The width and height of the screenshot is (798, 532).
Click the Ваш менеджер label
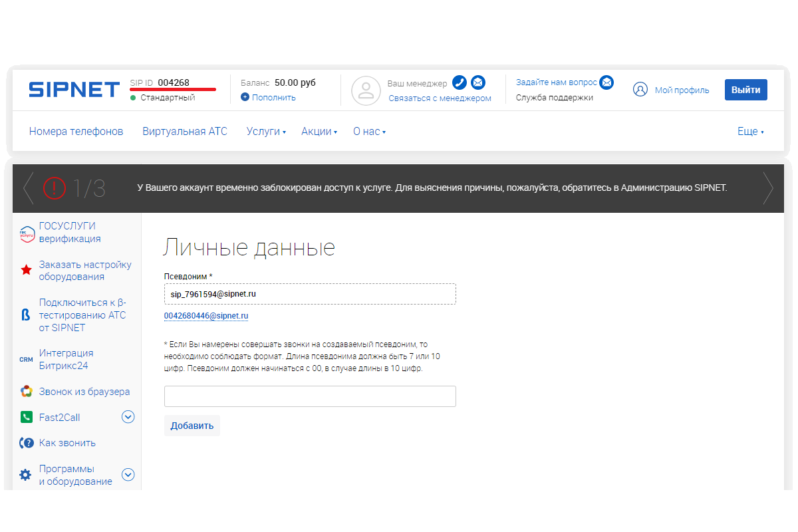418,84
